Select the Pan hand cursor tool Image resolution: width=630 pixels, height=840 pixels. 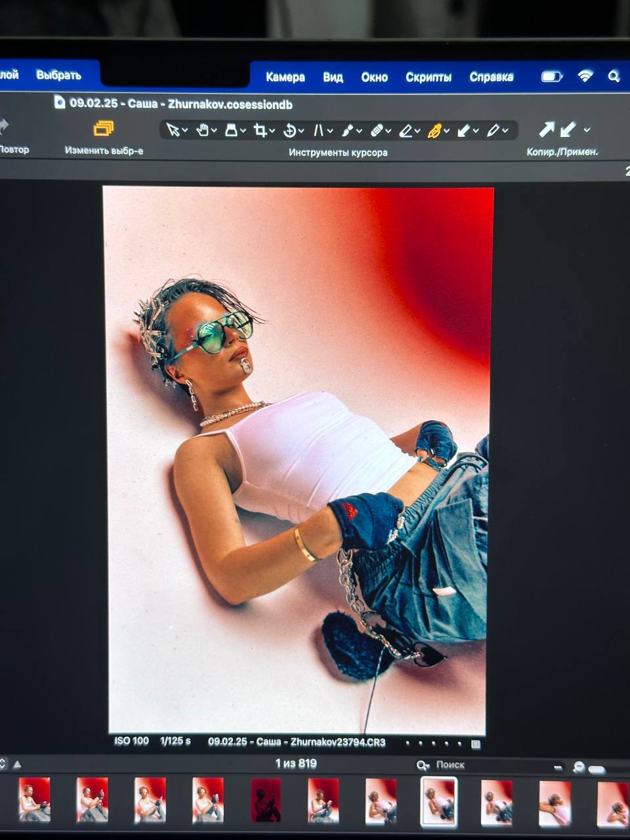click(x=202, y=130)
